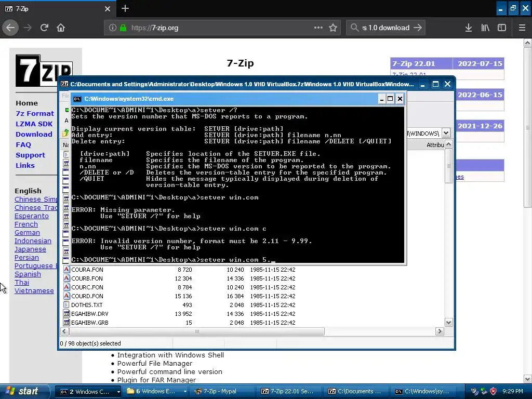532x399 pixels.
Task: Click the DOTHIS.TXT document icon
Action: tap(66, 304)
